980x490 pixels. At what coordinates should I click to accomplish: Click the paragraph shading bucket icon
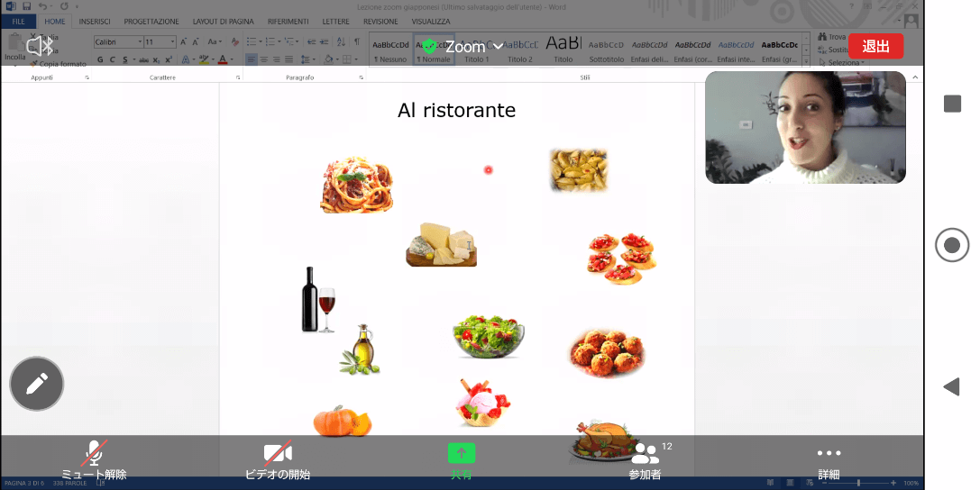tap(330, 60)
